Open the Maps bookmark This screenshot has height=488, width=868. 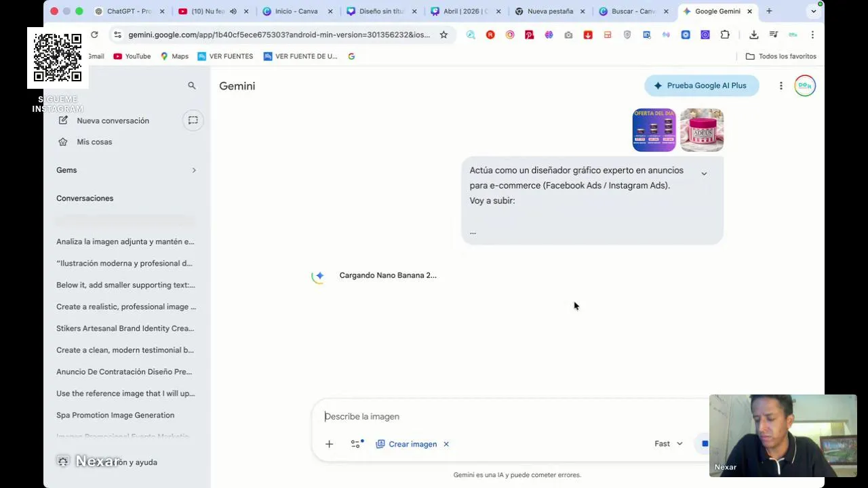coord(174,56)
